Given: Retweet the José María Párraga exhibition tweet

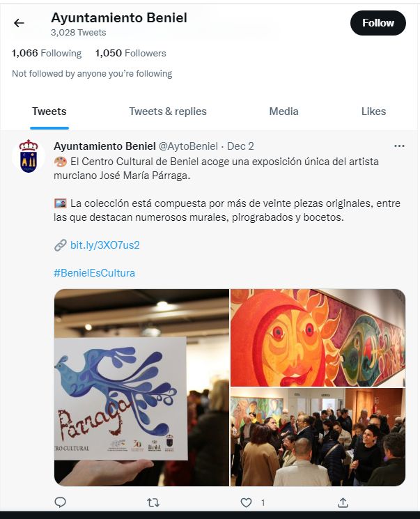Looking at the screenshot, I should point(153,503).
